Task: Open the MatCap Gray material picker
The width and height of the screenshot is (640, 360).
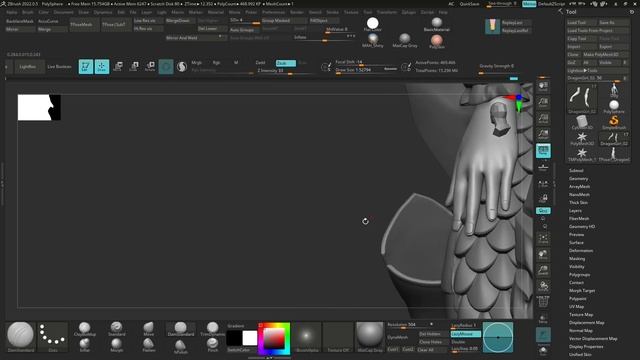Action: click(x=370, y=337)
